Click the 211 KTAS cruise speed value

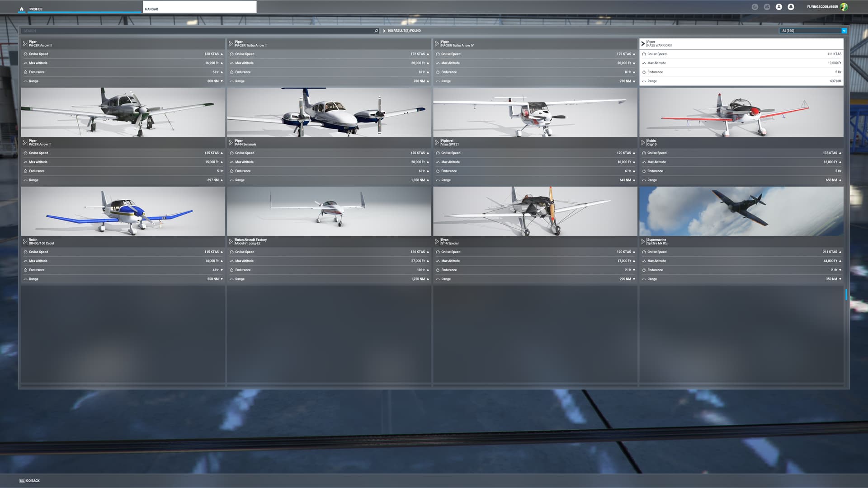click(x=830, y=252)
